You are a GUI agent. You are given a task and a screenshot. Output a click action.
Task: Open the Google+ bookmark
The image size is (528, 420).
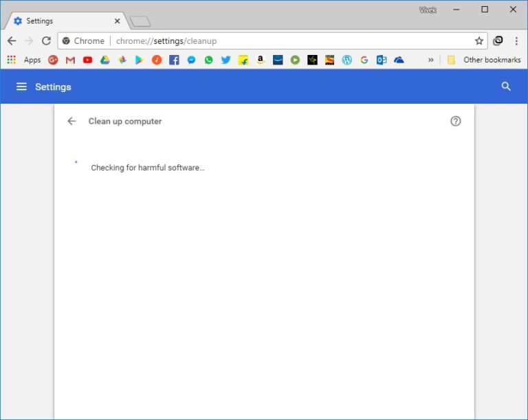coord(53,60)
